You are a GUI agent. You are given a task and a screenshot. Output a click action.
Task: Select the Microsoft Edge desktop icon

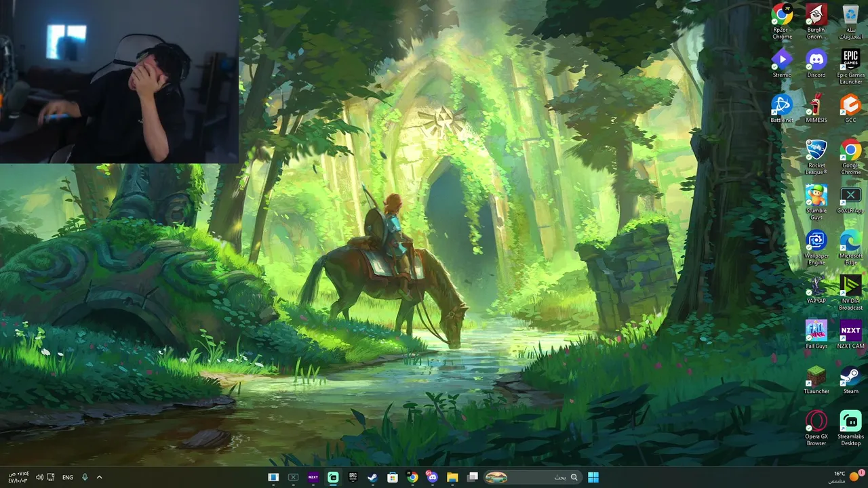point(851,247)
